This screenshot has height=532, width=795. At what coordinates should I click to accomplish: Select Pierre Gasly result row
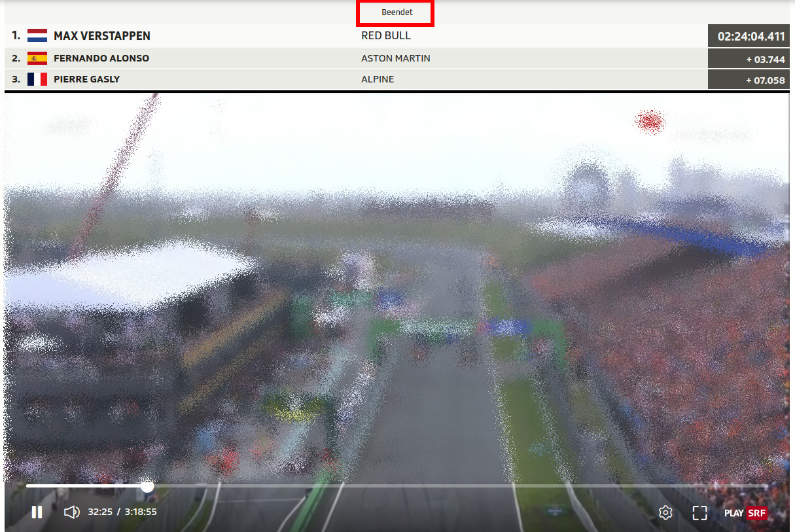[397, 79]
